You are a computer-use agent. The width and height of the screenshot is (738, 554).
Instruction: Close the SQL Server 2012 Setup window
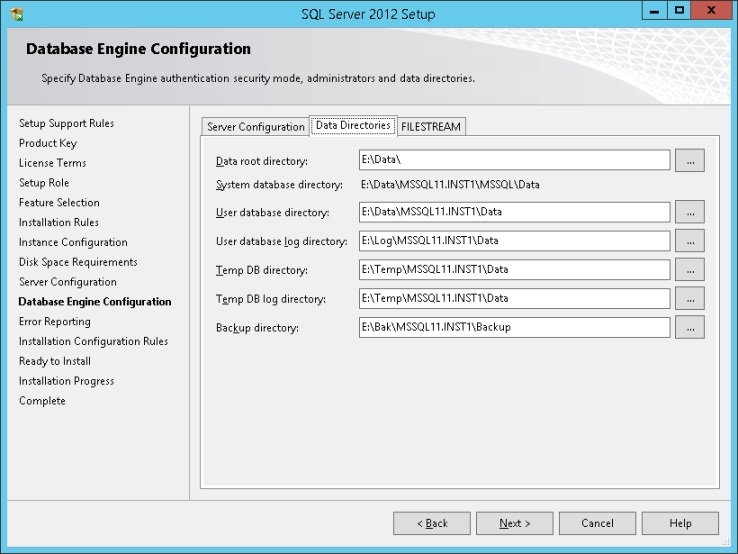[711, 10]
